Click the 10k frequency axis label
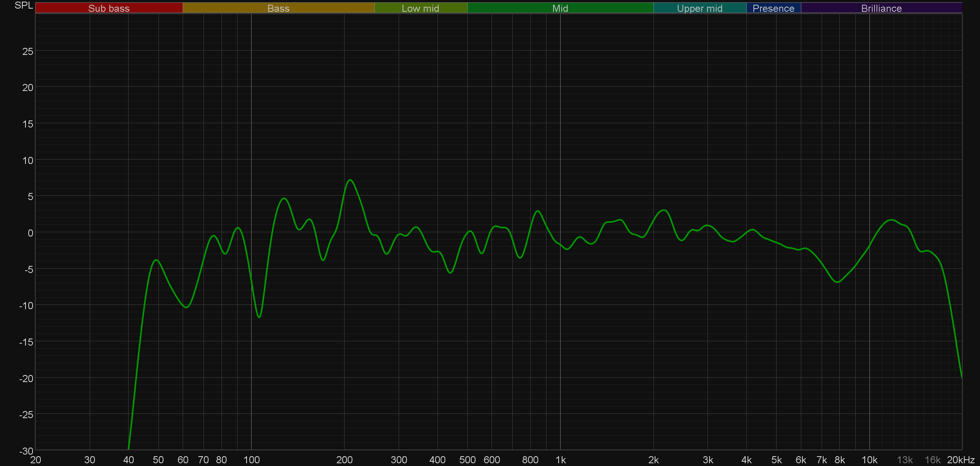 pos(869,460)
